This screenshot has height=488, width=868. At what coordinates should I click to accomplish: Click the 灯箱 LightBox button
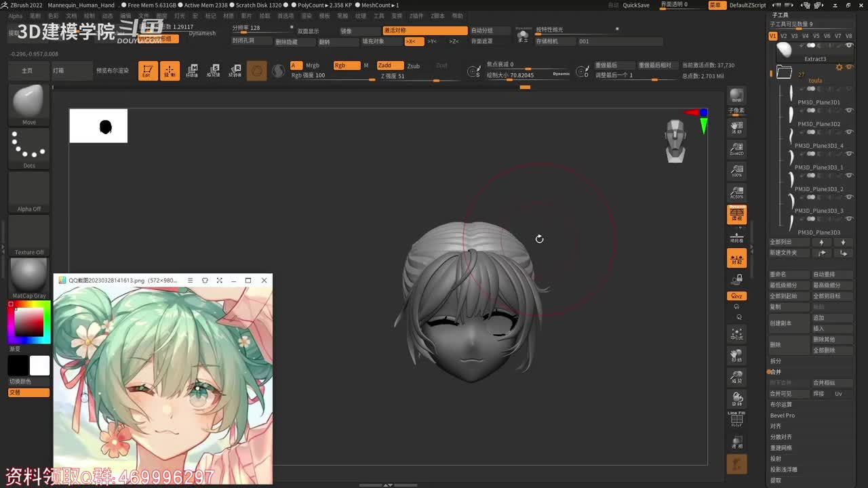pyautogui.click(x=59, y=70)
